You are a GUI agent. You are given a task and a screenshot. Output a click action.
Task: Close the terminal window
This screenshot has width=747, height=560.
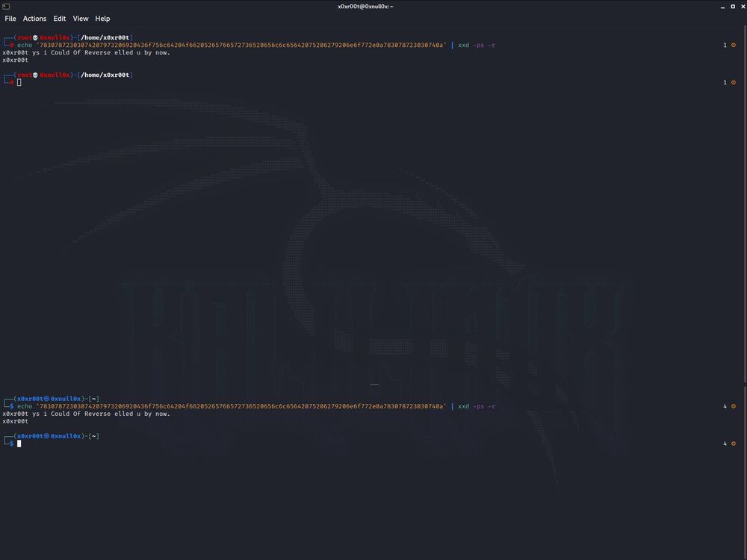740,6
